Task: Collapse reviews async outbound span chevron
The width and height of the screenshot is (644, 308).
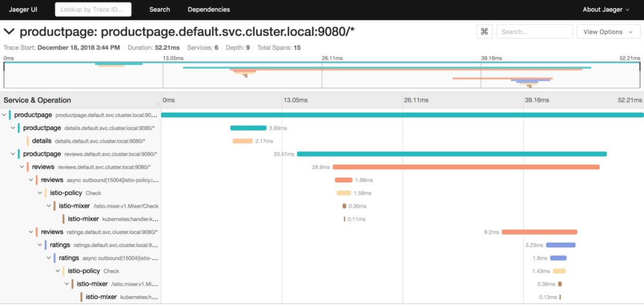Action: 31,180
